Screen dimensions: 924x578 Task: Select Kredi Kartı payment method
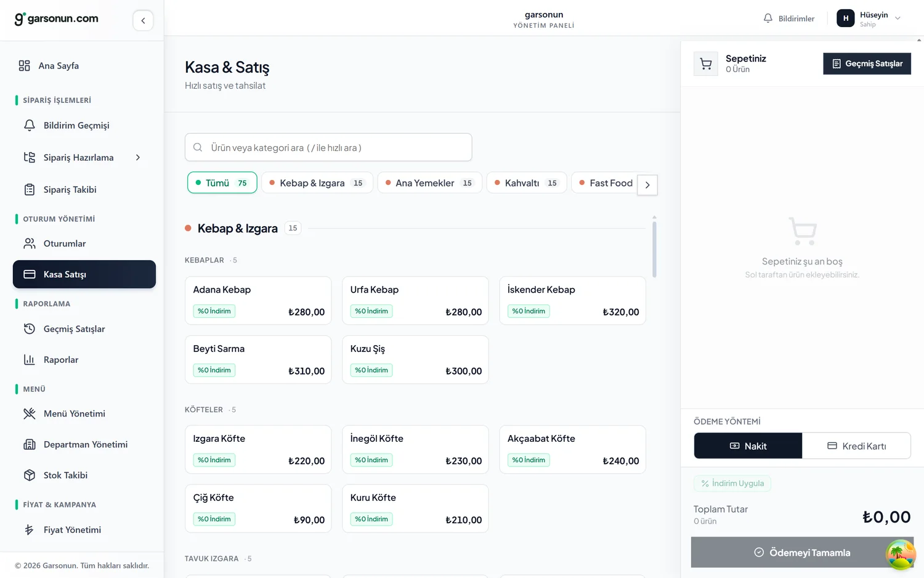point(856,446)
